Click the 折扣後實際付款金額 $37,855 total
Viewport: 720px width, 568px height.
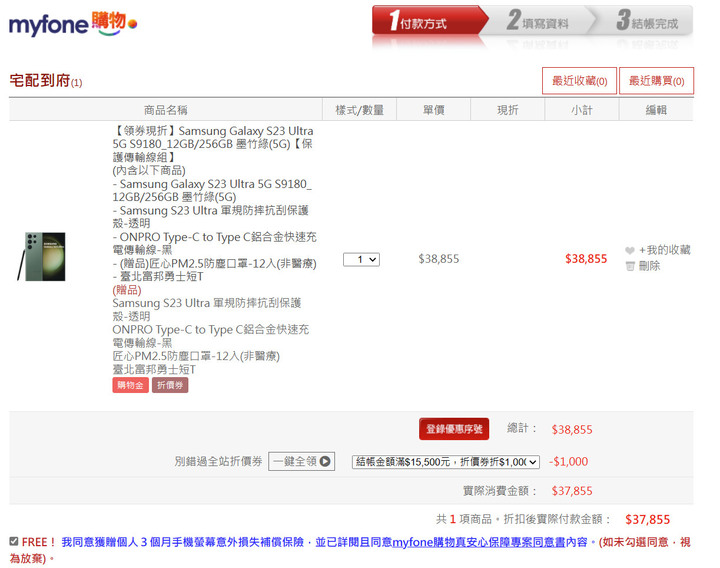tap(647, 520)
